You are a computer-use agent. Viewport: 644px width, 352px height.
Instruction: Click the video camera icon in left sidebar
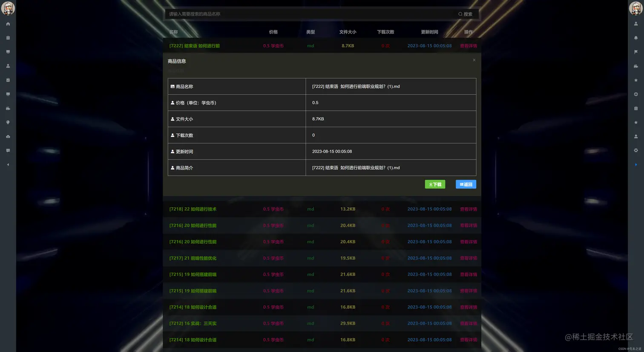click(8, 108)
